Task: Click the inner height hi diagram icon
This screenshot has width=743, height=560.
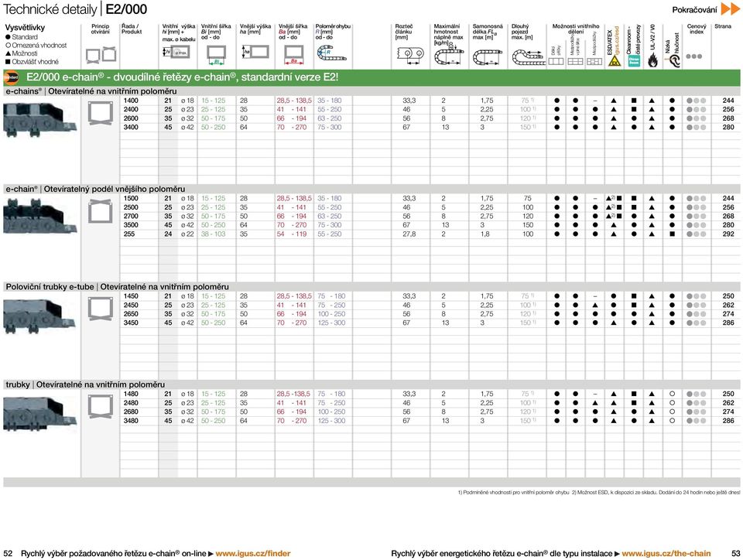Action: (x=176, y=52)
